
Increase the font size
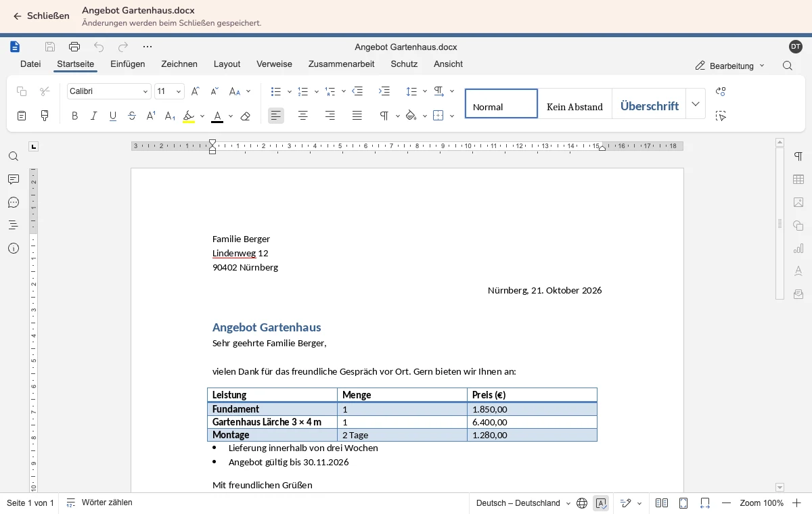[x=196, y=91]
